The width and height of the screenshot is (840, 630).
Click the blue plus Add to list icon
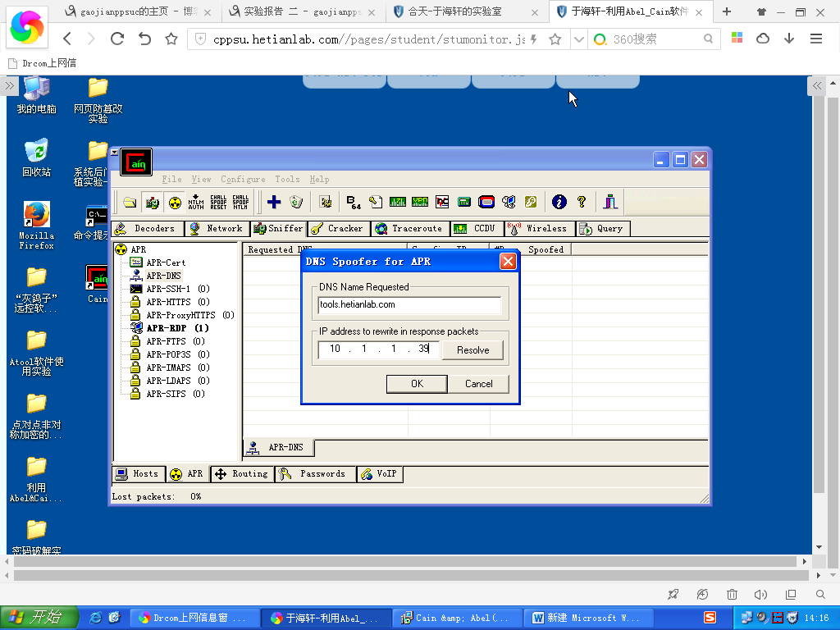[x=274, y=202]
